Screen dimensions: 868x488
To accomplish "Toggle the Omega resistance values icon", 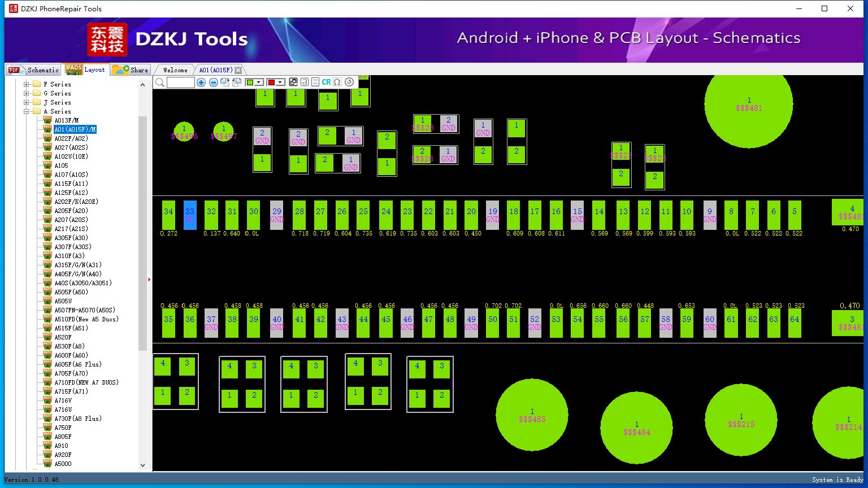I will tap(337, 82).
